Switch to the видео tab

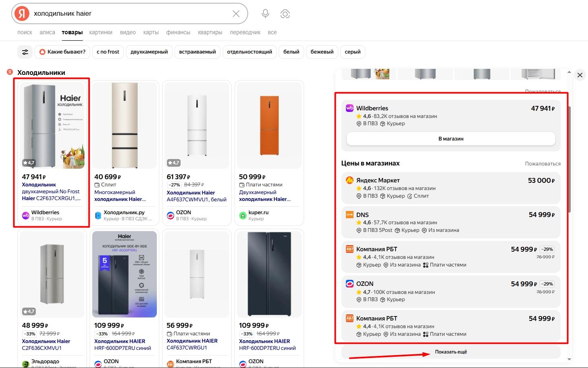pos(128,32)
